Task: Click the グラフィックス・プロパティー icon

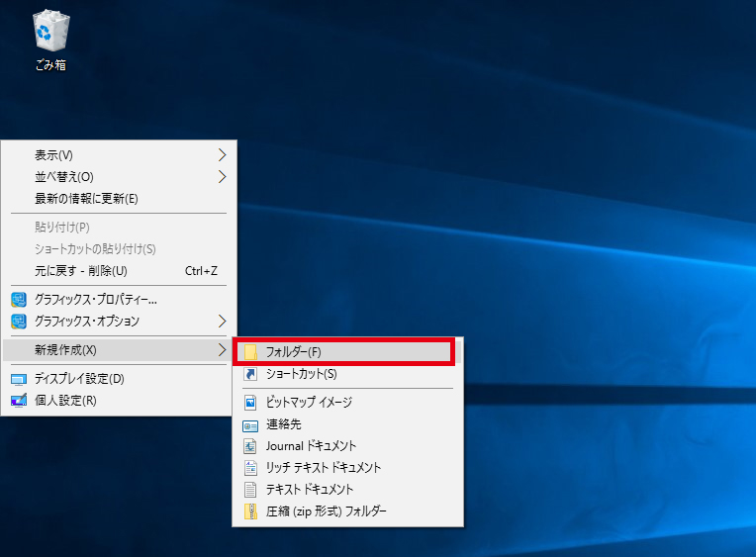Action: coord(19,300)
